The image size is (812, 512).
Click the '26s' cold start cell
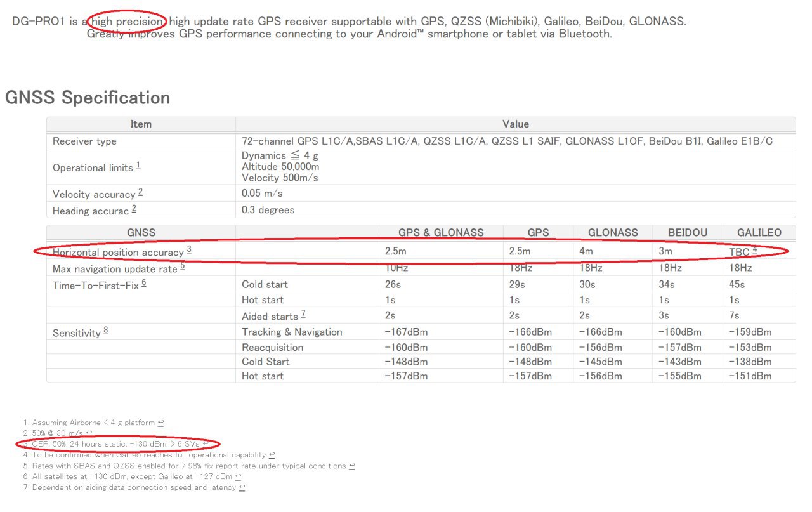pos(393,284)
